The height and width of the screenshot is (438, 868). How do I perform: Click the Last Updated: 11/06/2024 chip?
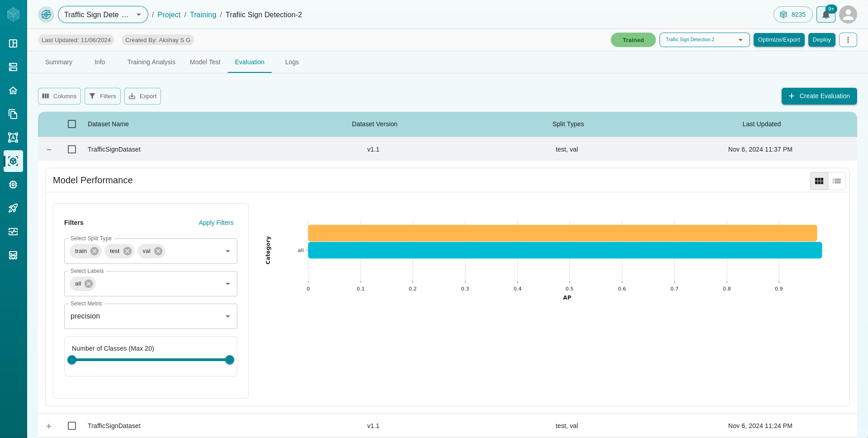pyautogui.click(x=76, y=40)
